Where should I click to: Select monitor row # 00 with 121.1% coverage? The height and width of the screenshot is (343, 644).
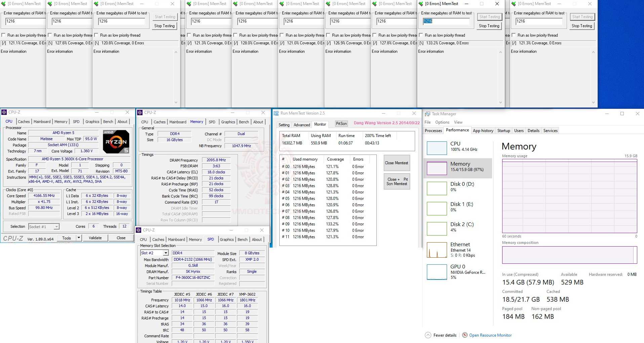[x=327, y=167]
